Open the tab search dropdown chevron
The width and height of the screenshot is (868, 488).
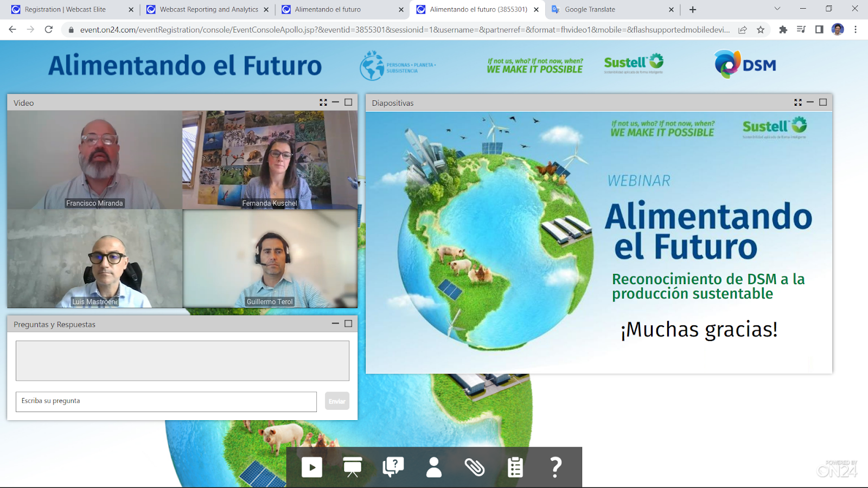[x=777, y=9]
